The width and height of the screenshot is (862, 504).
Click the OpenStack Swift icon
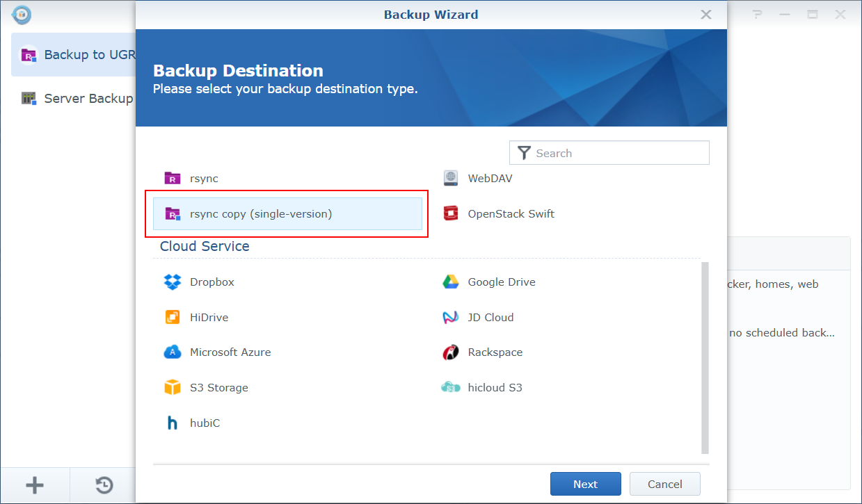[x=451, y=213]
